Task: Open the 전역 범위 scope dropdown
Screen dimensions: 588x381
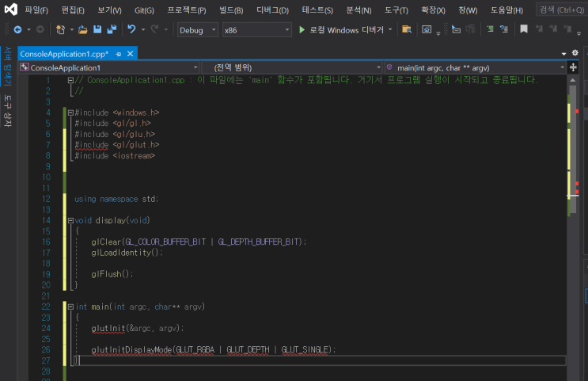Action: 292,67
